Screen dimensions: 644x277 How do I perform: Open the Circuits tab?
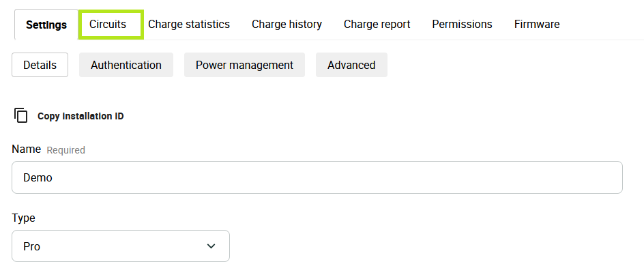tap(108, 25)
